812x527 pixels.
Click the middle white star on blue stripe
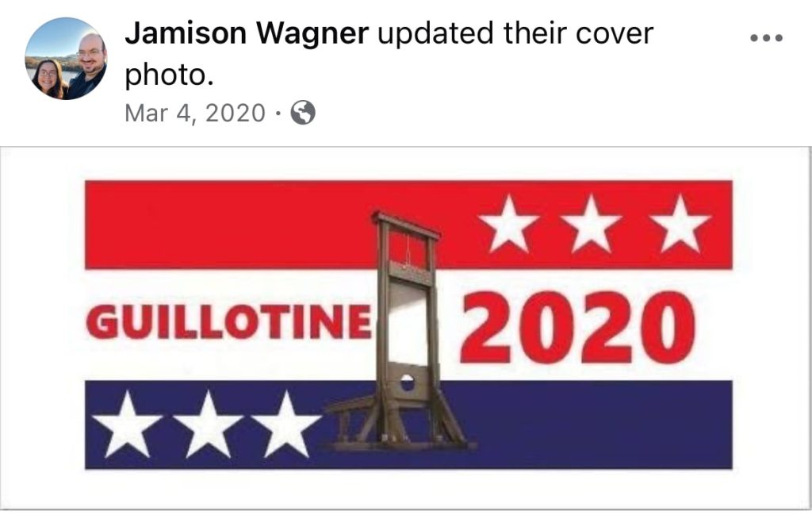(209, 425)
